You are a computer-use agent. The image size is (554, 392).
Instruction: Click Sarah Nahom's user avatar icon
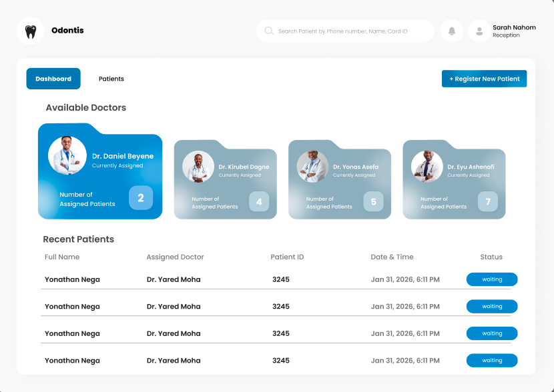pos(479,31)
